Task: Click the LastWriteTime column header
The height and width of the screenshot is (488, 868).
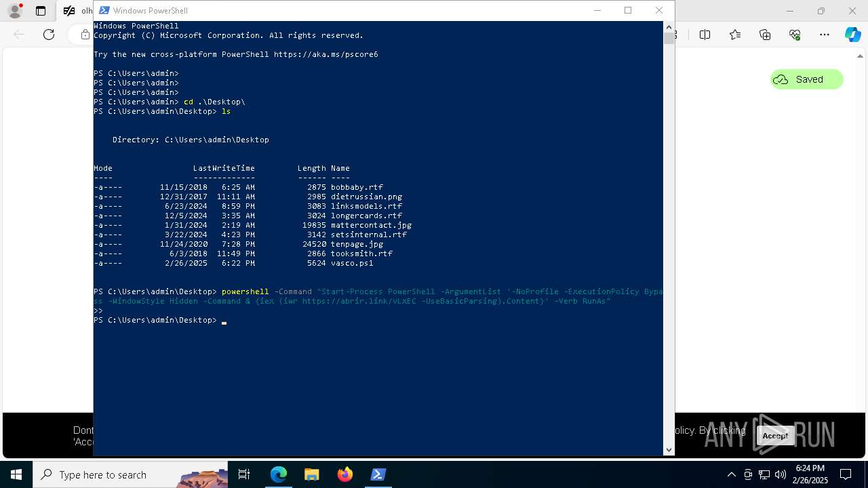Action: coord(224,168)
